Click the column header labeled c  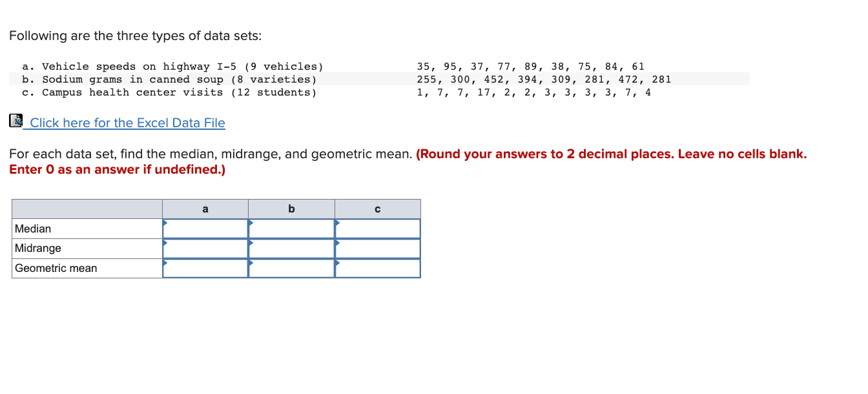click(378, 209)
